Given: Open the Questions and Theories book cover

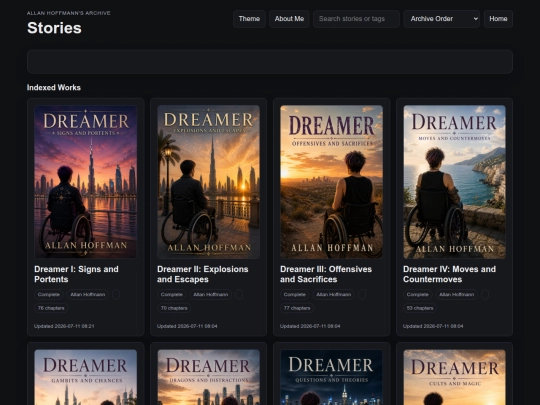Looking at the screenshot, I should (x=331, y=377).
